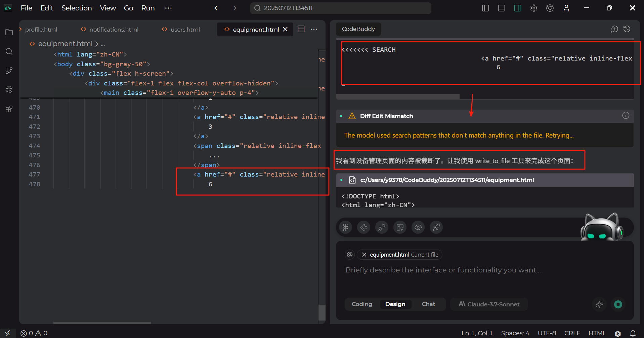Open the Search view in activity bar
This screenshot has width=644, height=338.
(9, 51)
